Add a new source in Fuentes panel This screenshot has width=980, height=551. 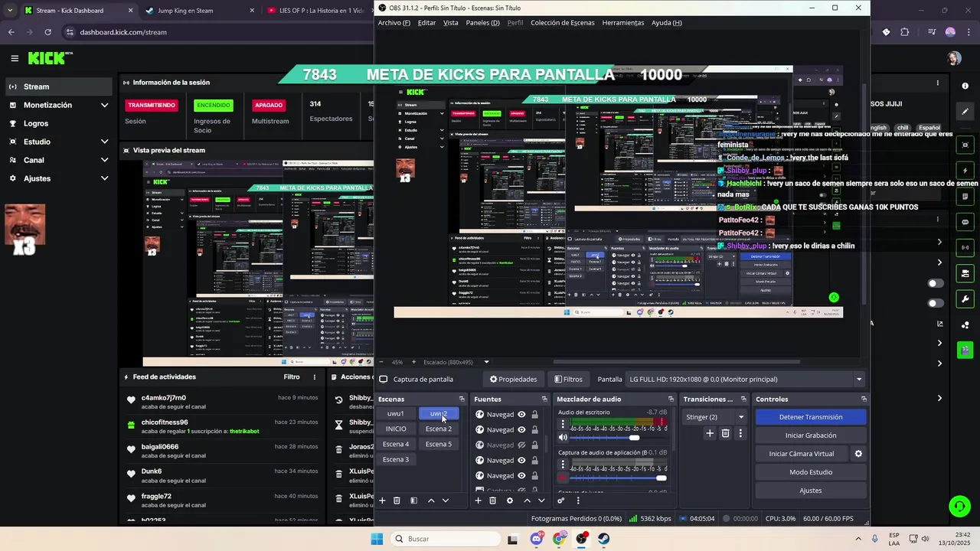click(x=478, y=500)
